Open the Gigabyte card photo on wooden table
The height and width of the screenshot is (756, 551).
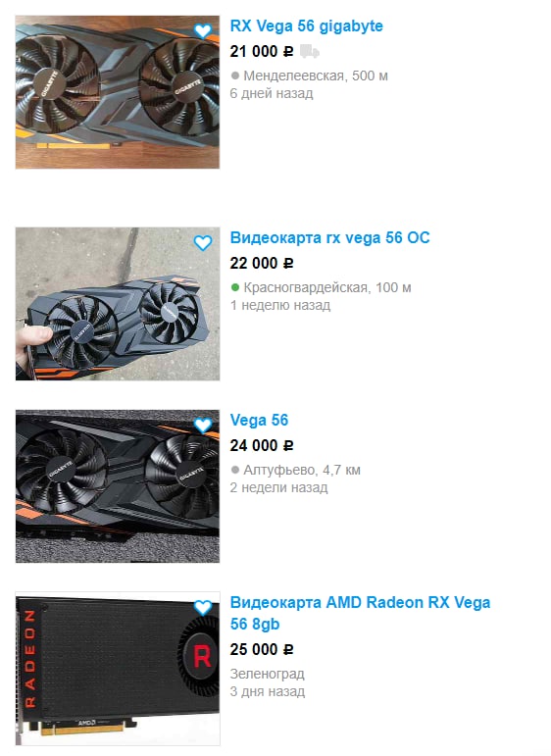coord(118,92)
